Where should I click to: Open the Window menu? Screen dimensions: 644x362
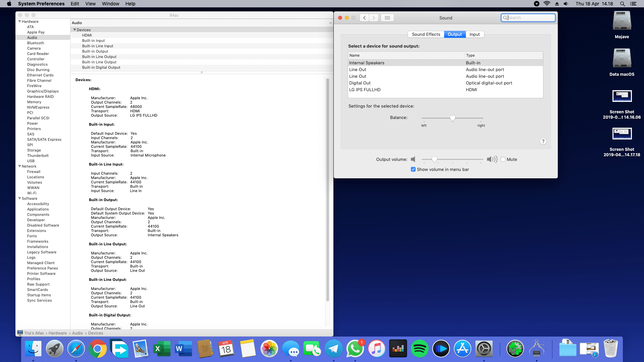[x=110, y=4]
